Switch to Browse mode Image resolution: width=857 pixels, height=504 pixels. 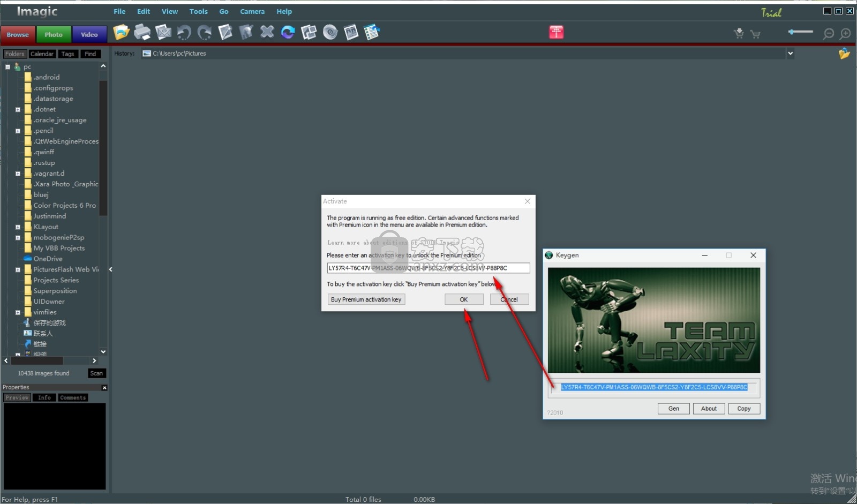pyautogui.click(x=18, y=34)
